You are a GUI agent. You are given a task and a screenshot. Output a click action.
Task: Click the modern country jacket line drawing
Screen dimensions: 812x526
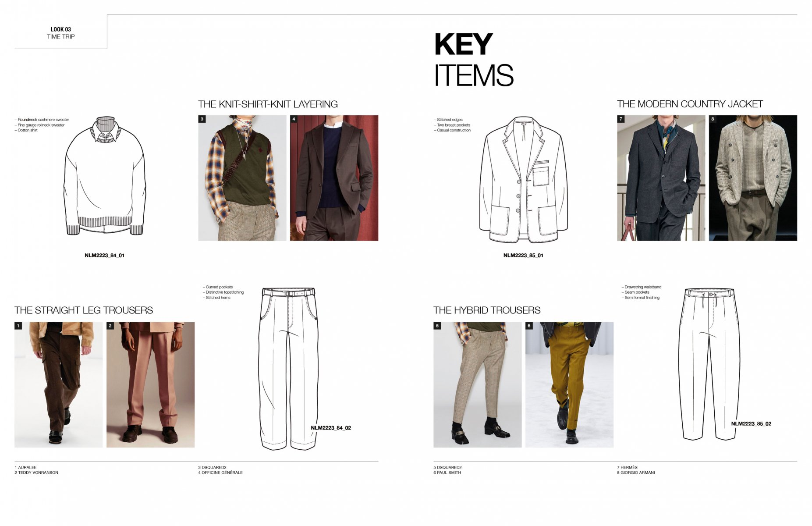523,180
